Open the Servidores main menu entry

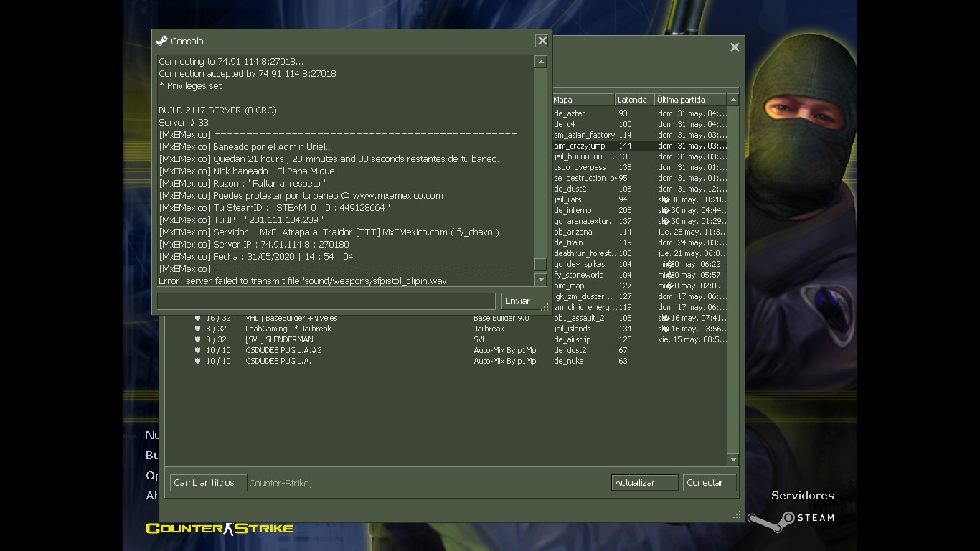(802, 495)
